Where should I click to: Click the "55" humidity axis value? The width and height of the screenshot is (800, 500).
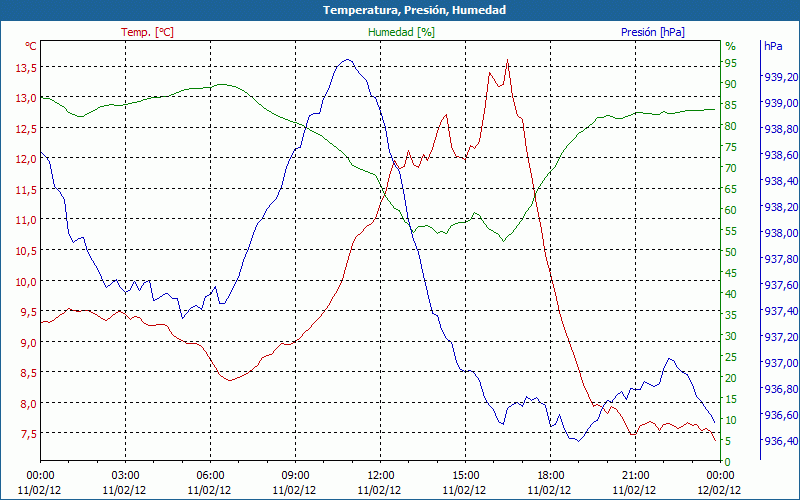click(x=731, y=231)
